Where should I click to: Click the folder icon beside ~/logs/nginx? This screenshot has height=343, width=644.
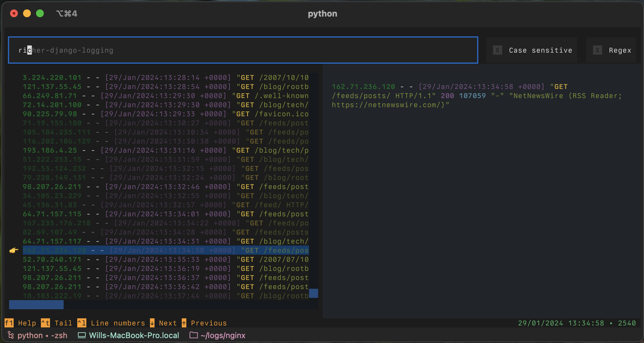pos(194,335)
